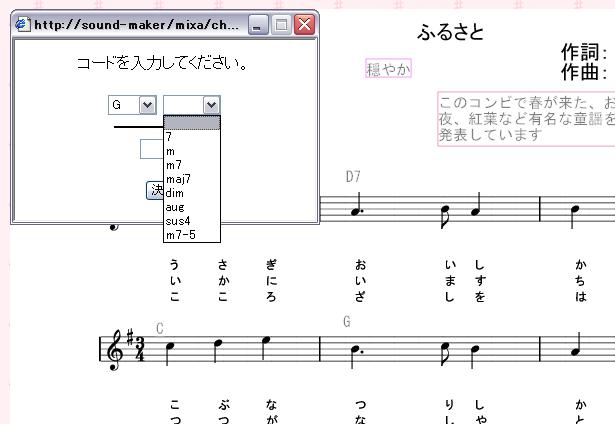
Task: Open the root note dropdown showing G
Action: (132, 105)
